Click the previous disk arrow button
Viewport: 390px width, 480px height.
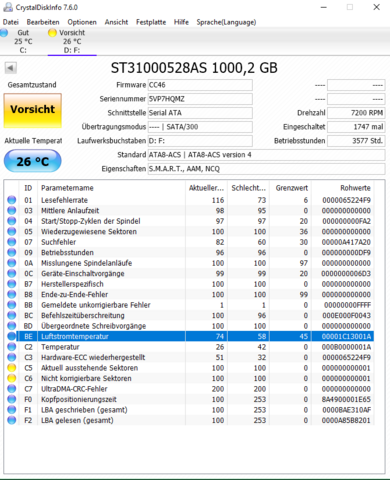(x=10, y=68)
